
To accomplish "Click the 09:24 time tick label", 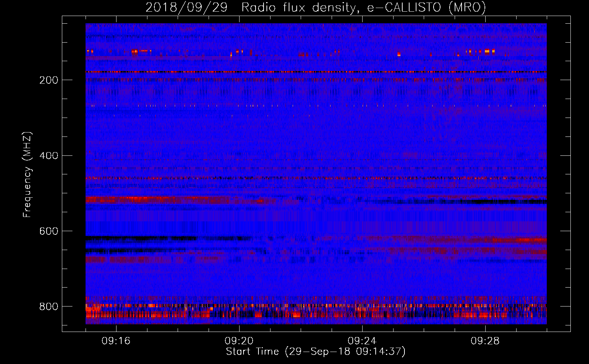I will click(362, 341).
